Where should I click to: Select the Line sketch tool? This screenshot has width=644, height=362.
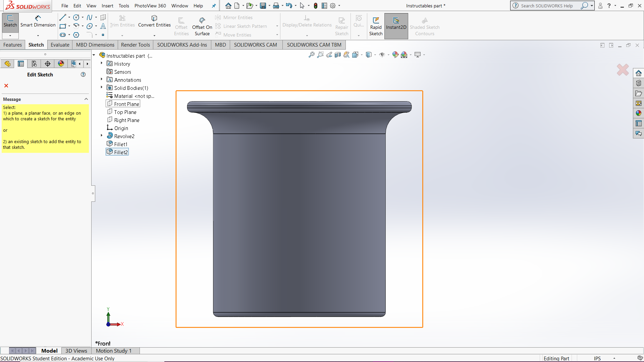(x=63, y=17)
